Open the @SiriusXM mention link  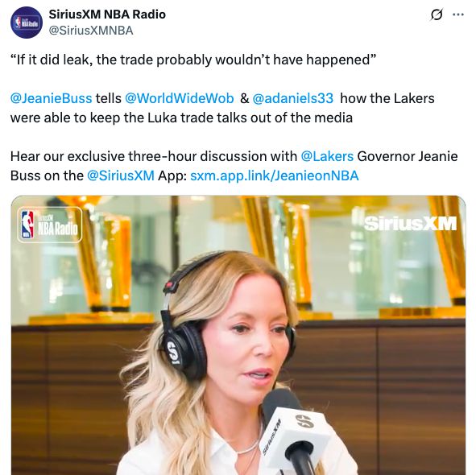(121, 176)
